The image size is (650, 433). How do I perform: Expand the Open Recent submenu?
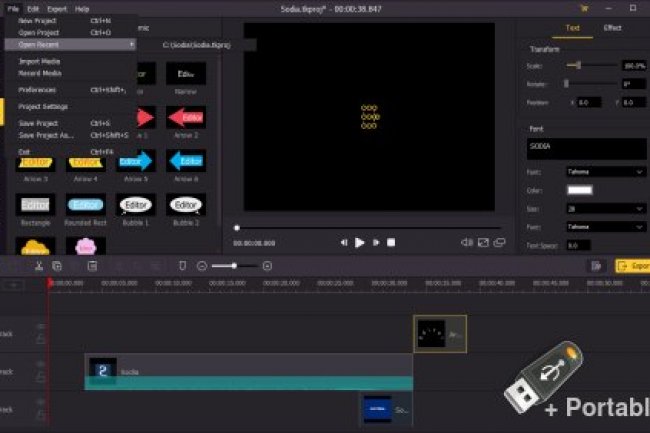(70, 44)
